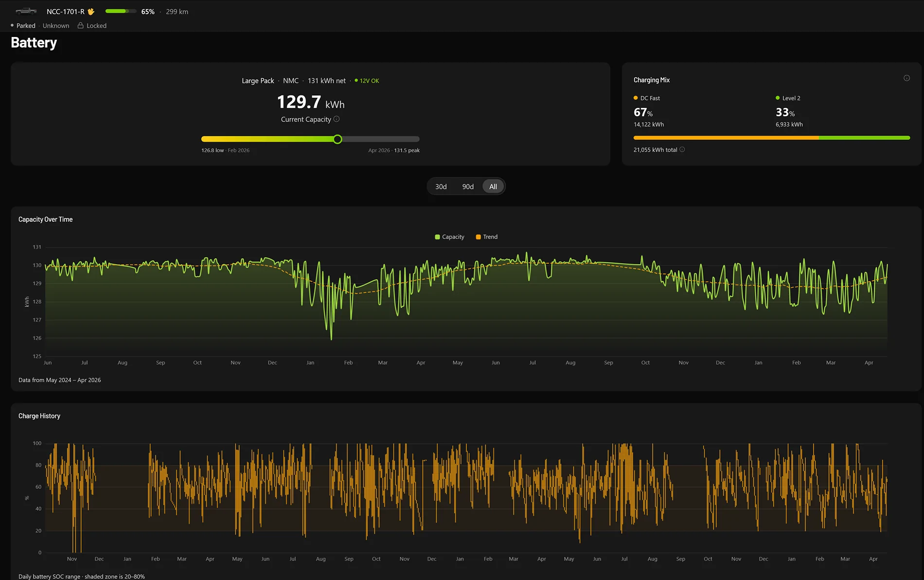Screen dimensions: 924x580
Task: Click the green 12V OK status dot
Action: [356, 80]
